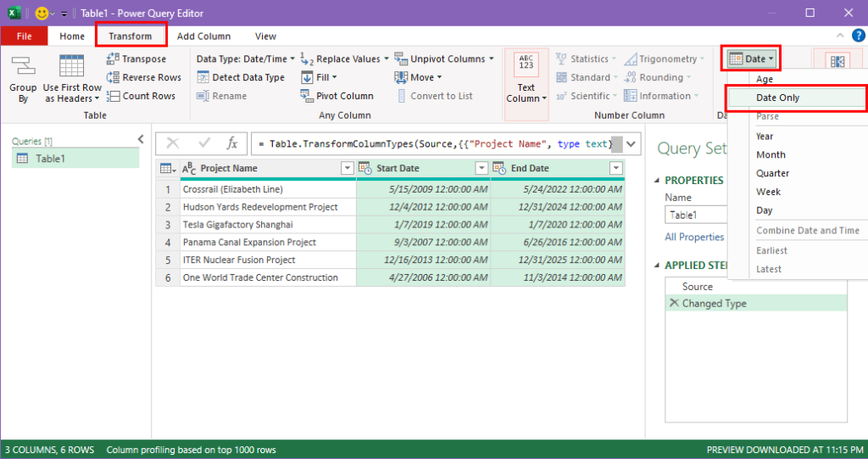Click Detect Data Type
Screen dimensions: 868x459
(241, 77)
